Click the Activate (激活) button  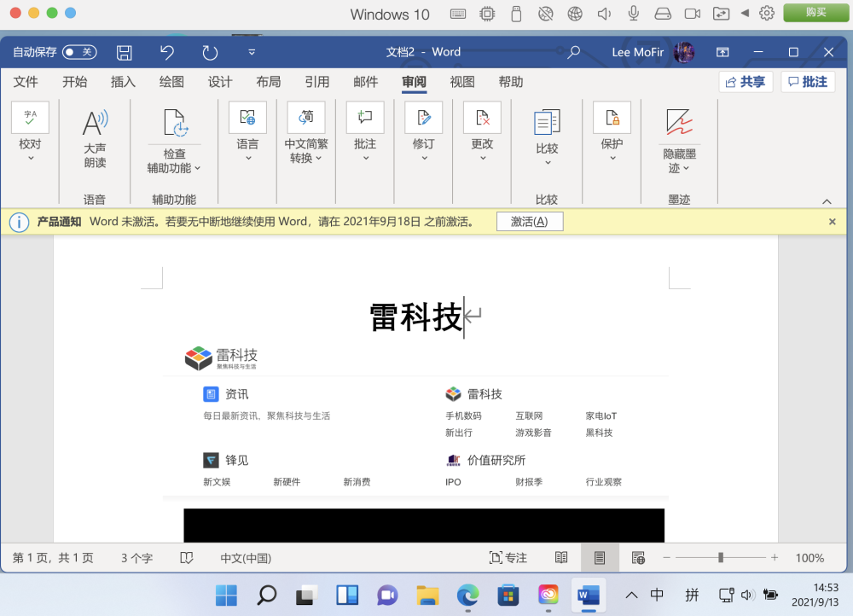[x=529, y=222]
